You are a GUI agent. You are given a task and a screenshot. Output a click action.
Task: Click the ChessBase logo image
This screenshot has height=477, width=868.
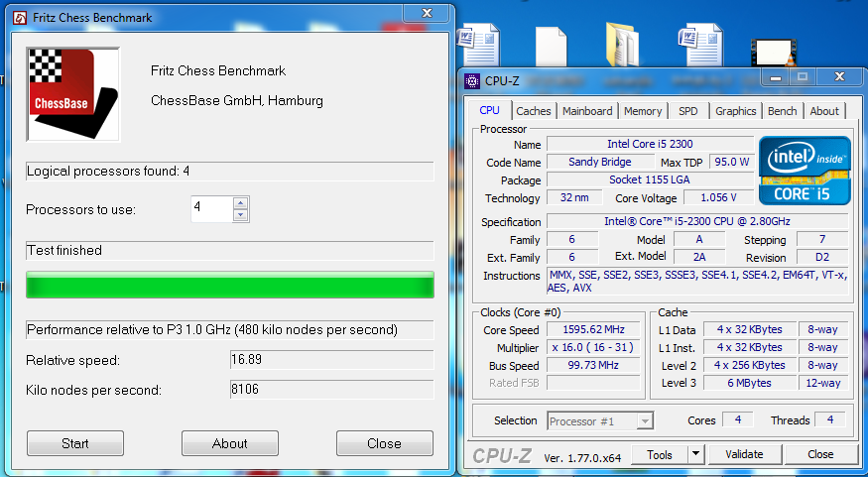point(73,94)
